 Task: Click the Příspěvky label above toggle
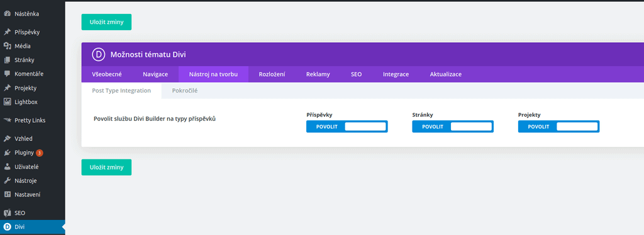(x=319, y=115)
